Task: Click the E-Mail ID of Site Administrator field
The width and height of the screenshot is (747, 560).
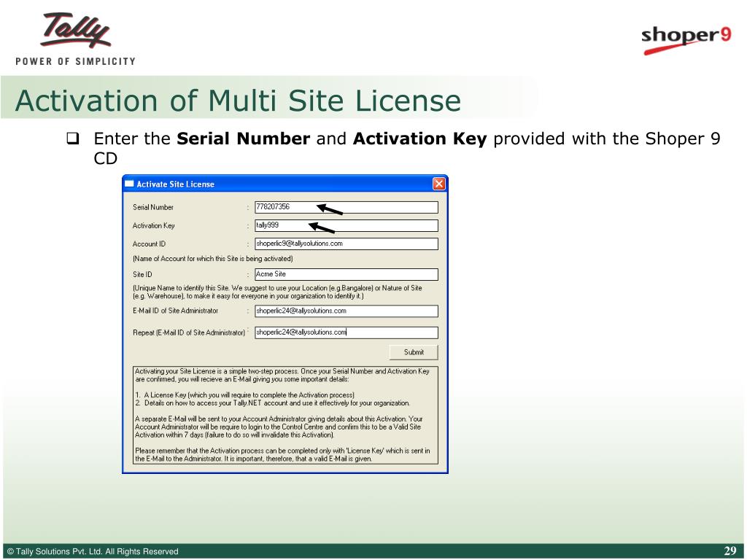Action: (x=347, y=311)
